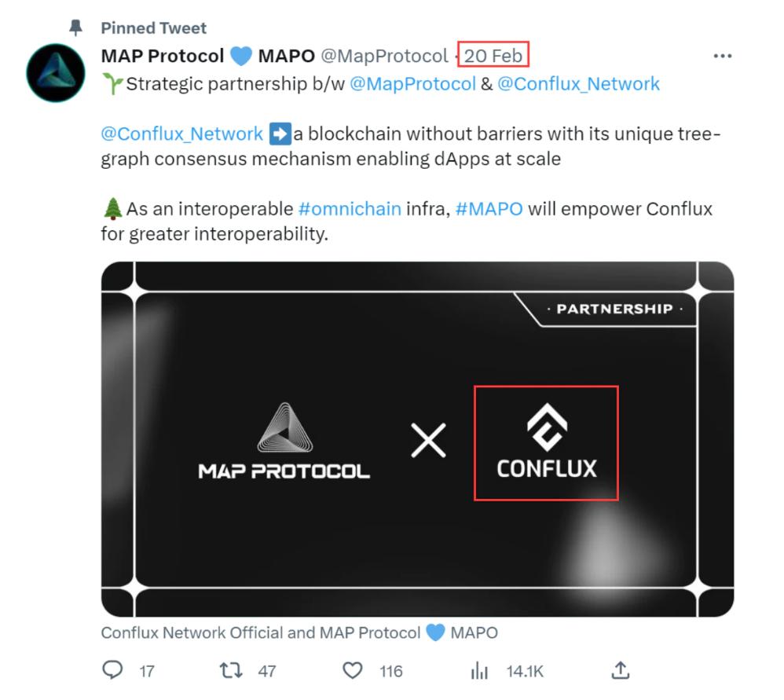
Task: Click the Conflux logo in image
Action: tap(546, 443)
